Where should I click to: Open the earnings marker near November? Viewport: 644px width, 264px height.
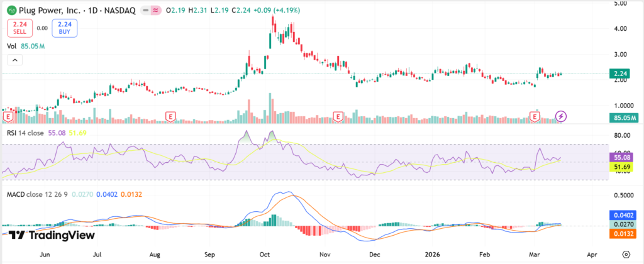pos(338,116)
